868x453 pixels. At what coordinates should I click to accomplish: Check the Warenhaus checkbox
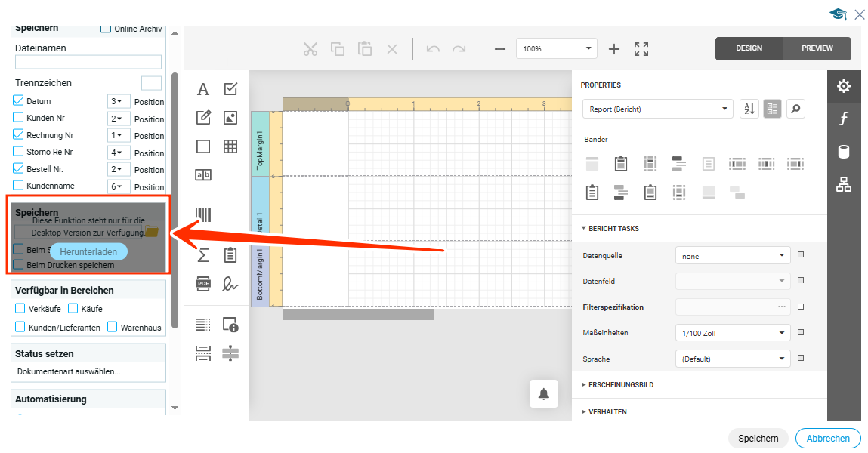[113, 328]
